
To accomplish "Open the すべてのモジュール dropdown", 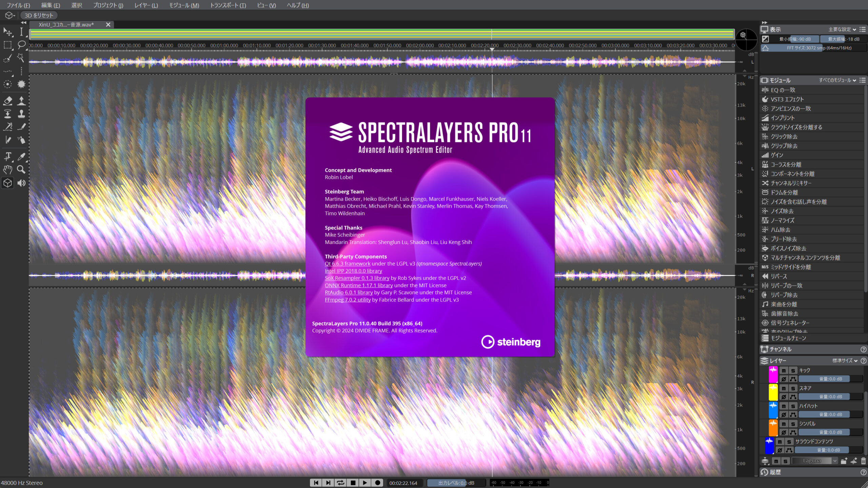I will point(837,80).
